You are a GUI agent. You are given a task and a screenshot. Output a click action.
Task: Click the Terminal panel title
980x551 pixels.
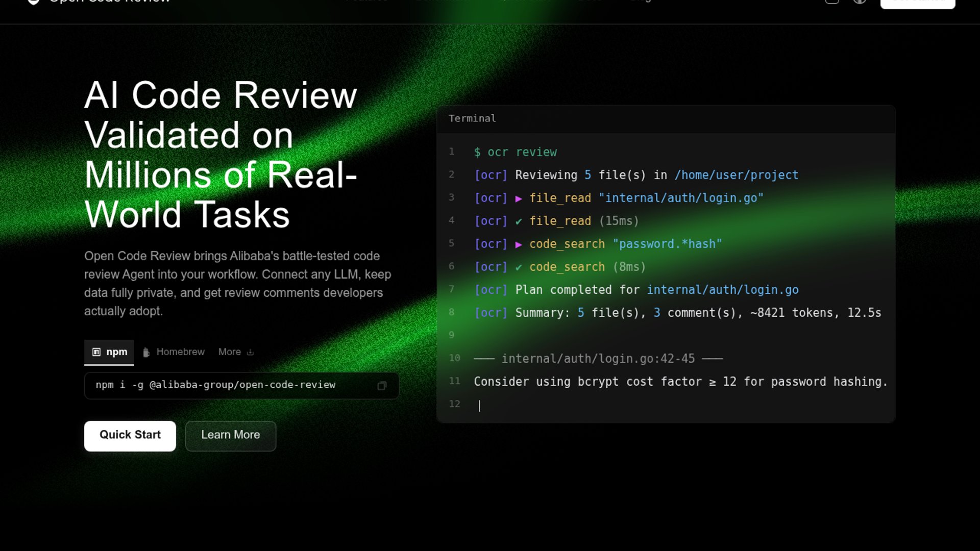point(472,118)
